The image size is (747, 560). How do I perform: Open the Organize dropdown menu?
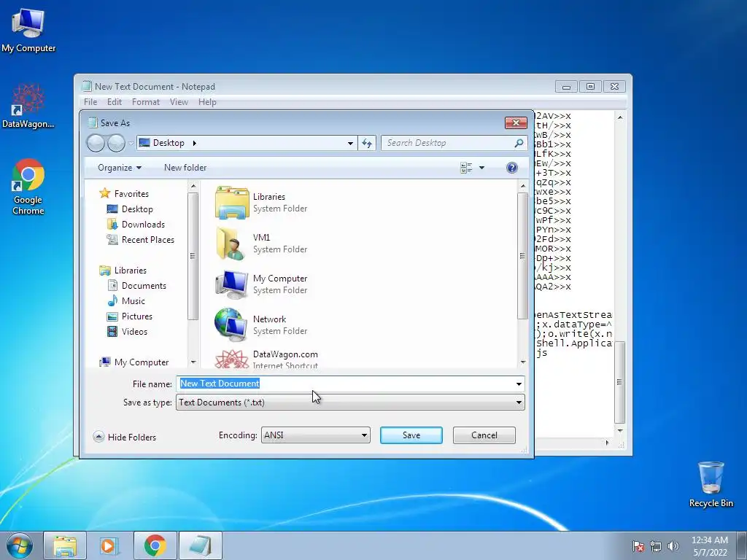point(120,168)
